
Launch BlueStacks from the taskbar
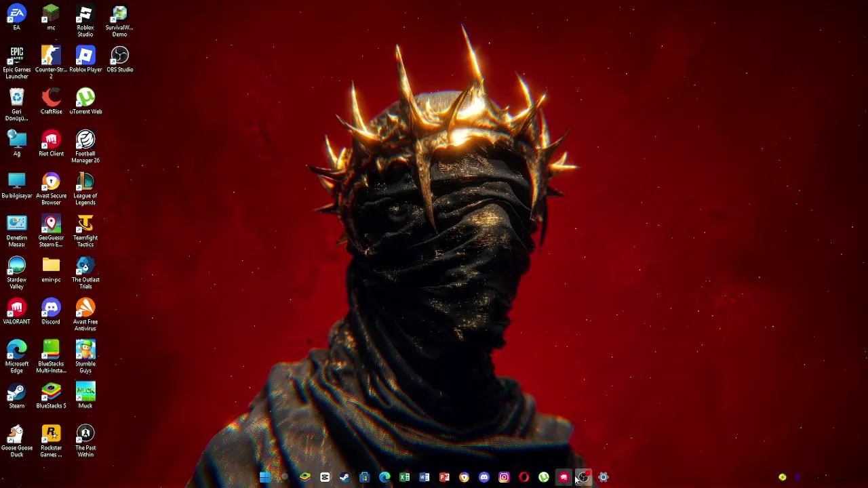click(305, 478)
